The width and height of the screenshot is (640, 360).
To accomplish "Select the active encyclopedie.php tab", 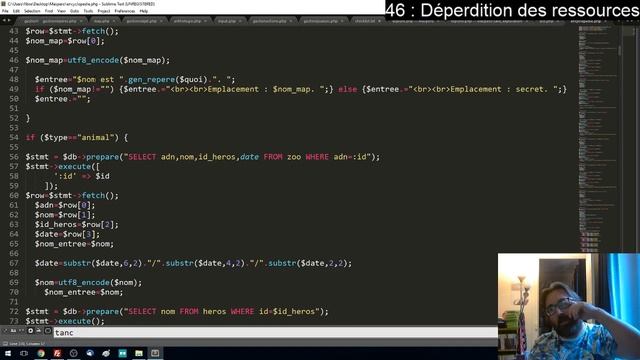I will pyautogui.click(x=587, y=20).
